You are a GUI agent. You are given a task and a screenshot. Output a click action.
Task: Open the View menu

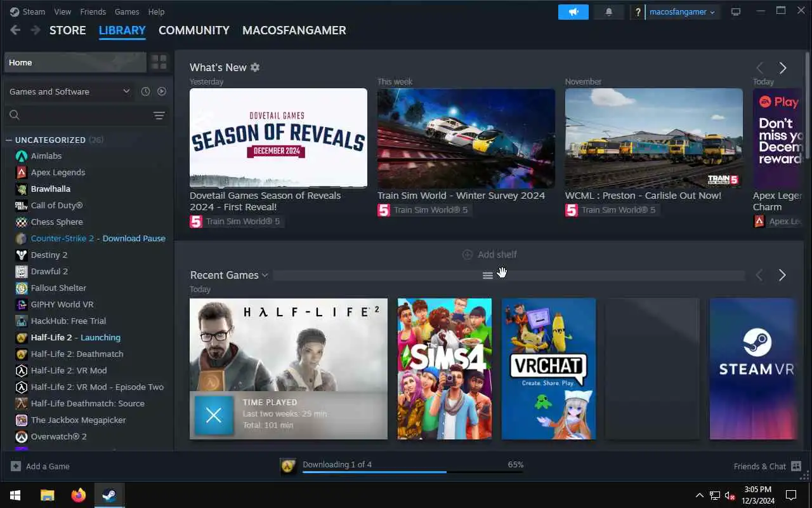(x=63, y=11)
